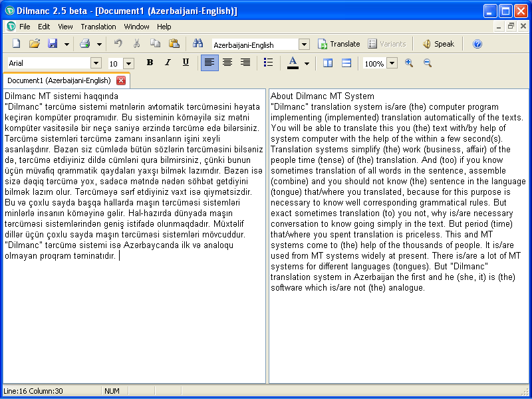Viewport: 532px width, 399px height.
Task: Click the Dilmanc document icon in menu bar
Action: 11,26
